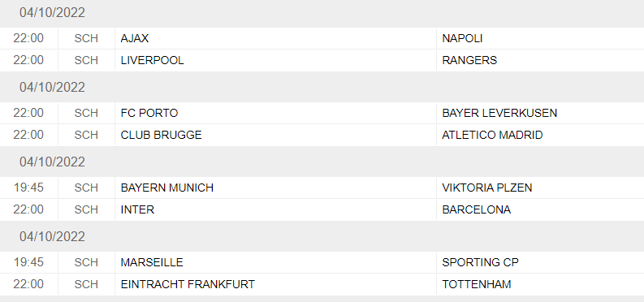Select the BARCELONA away team

(477, 209)
